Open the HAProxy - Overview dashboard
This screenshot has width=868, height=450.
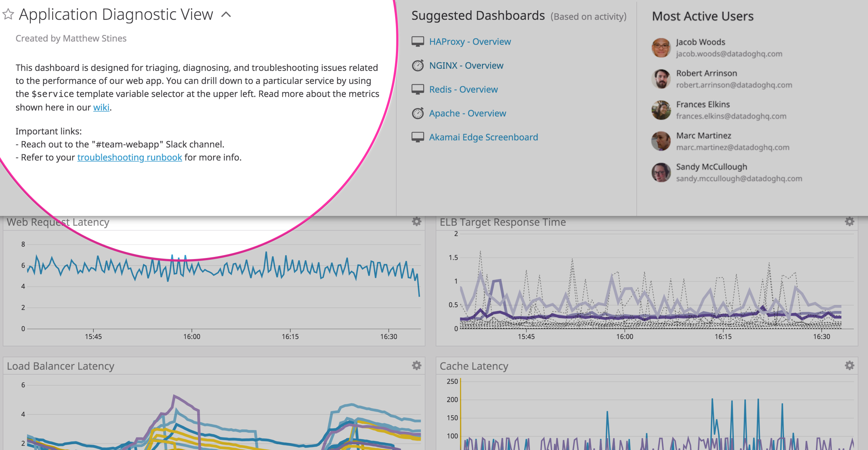470,41
